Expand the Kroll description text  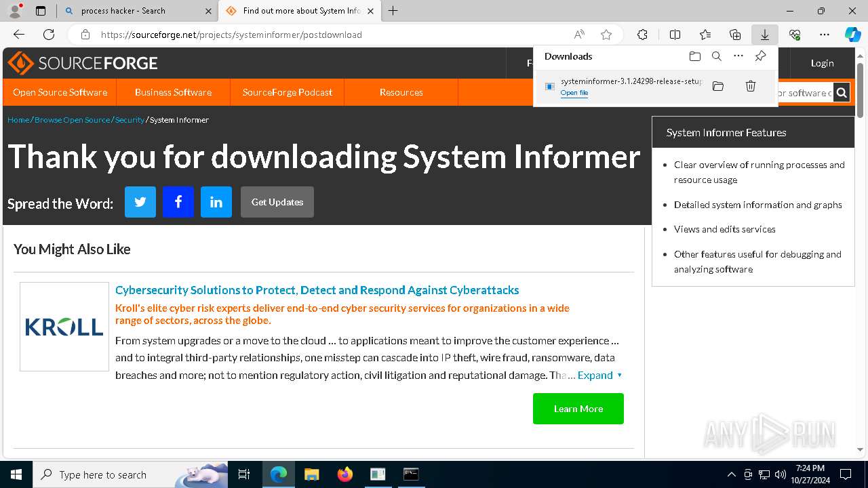pos(599,375)
